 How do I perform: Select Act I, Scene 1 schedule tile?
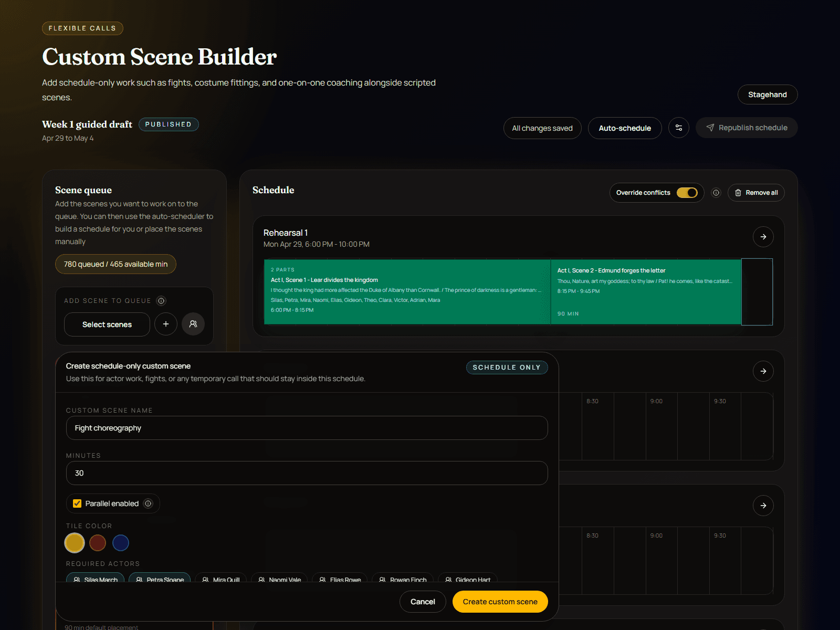coord(407,292)
